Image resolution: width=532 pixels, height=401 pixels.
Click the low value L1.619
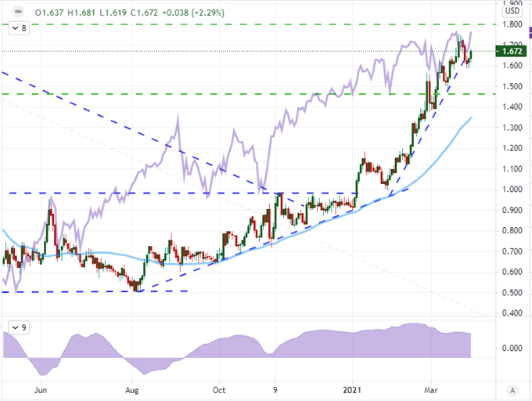[113, 13]
